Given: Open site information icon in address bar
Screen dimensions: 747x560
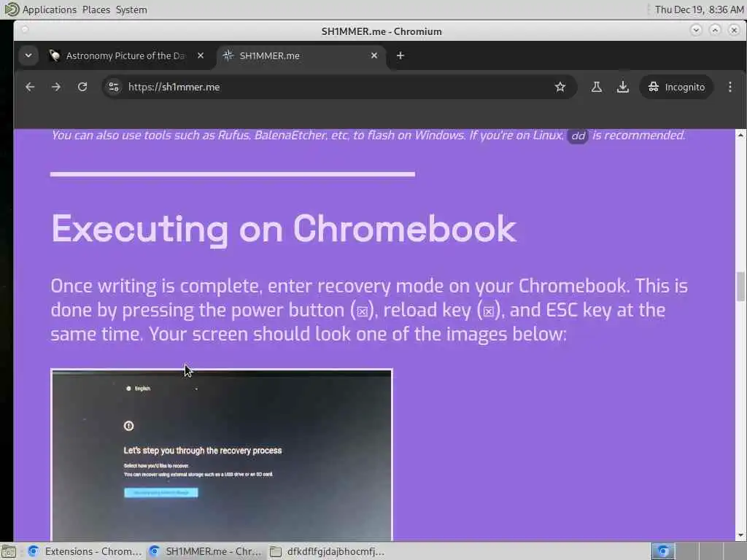Looking at the screenshot, I should pyautogui.click(x=114, y=87).
